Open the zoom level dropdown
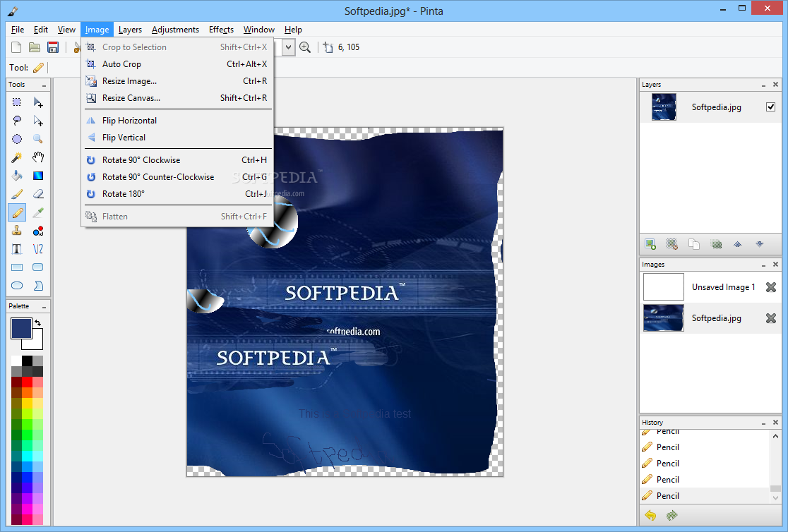 288,47
